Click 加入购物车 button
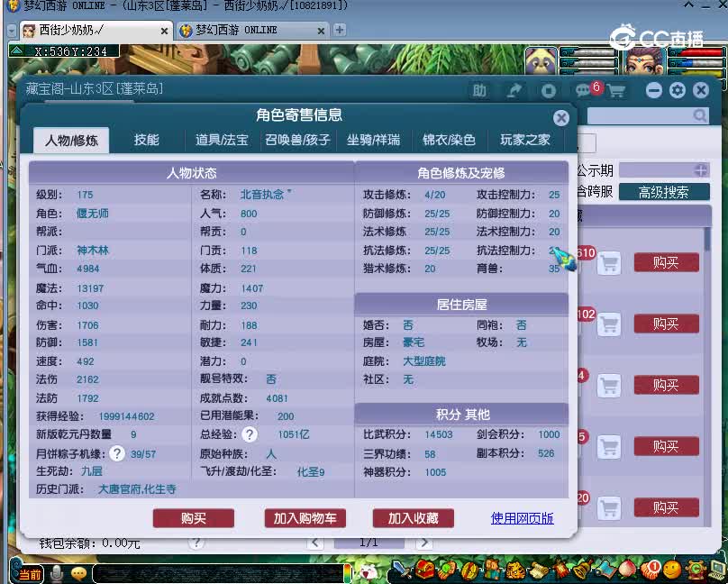The width and height of the screenshot is (728, 584). tap(305, 518)
